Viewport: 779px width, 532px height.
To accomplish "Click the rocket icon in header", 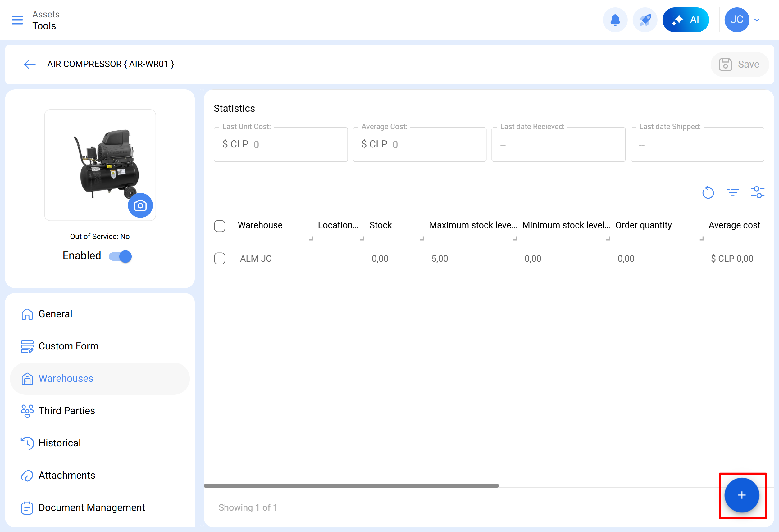I will (645, 20).
